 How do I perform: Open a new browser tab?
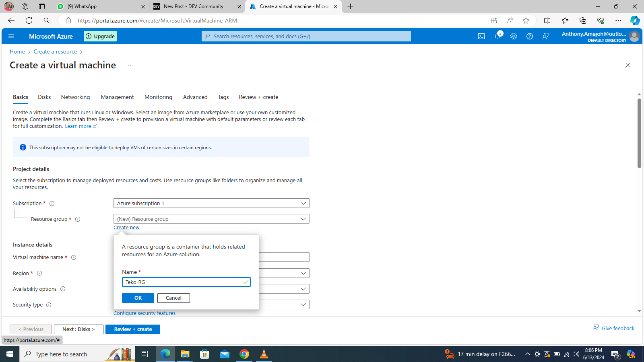350,6
